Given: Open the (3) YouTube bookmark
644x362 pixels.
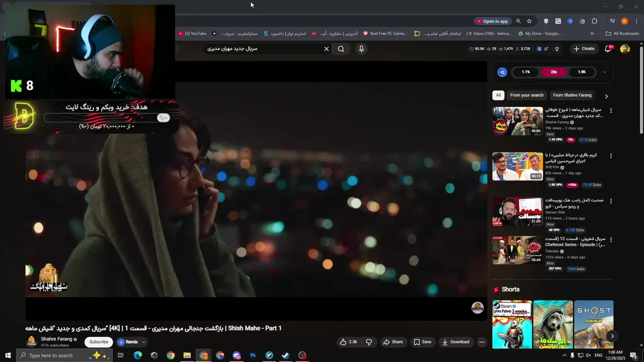Looking at the screenshot, I should [192, 34].
